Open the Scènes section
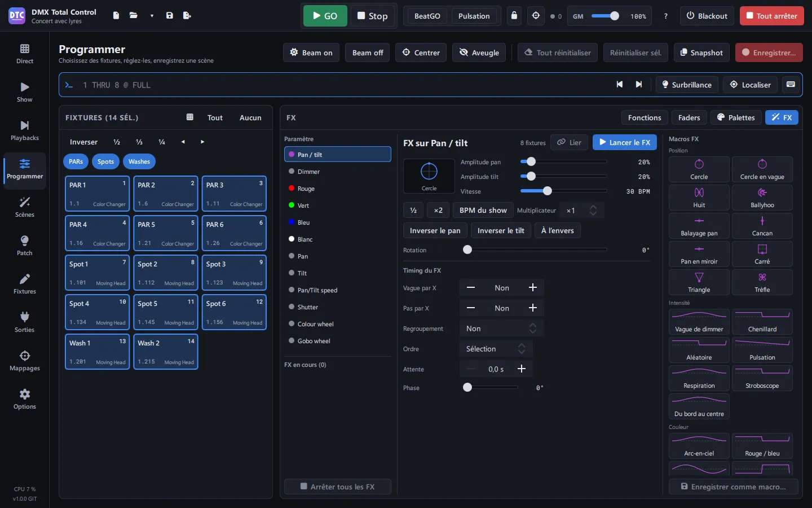This screenshot has height=508, width=812. tap(25, 207)
